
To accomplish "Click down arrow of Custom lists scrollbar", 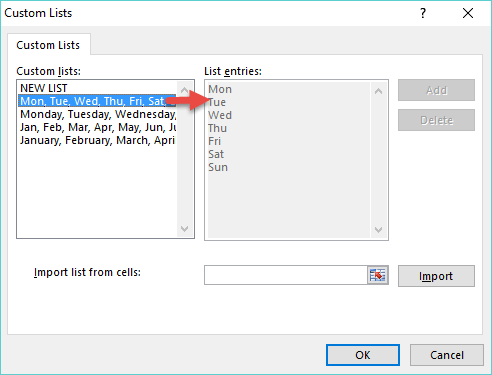I will (x=184, y=229).
